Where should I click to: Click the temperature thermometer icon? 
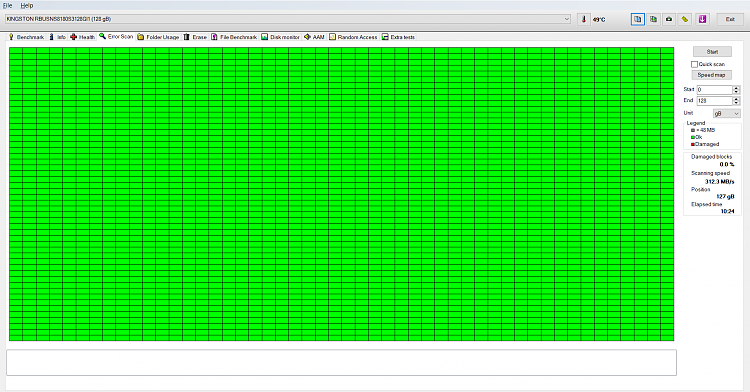click(584, 19)
